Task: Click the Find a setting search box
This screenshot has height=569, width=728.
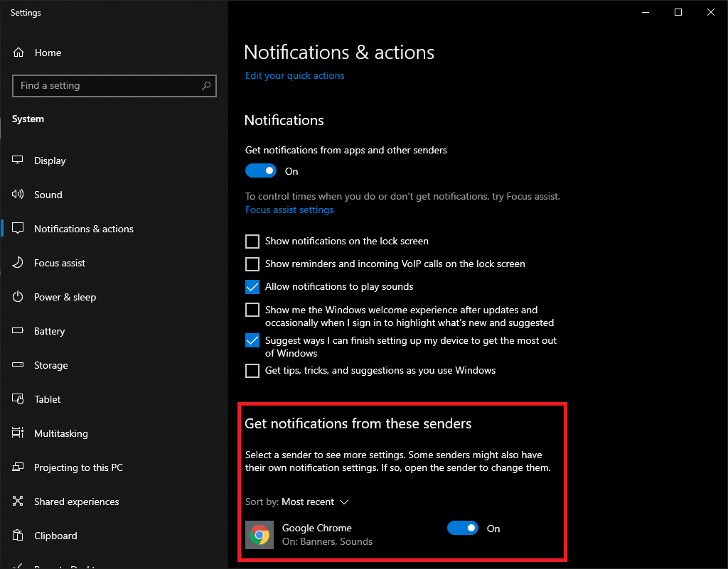Action: (107, 86)
